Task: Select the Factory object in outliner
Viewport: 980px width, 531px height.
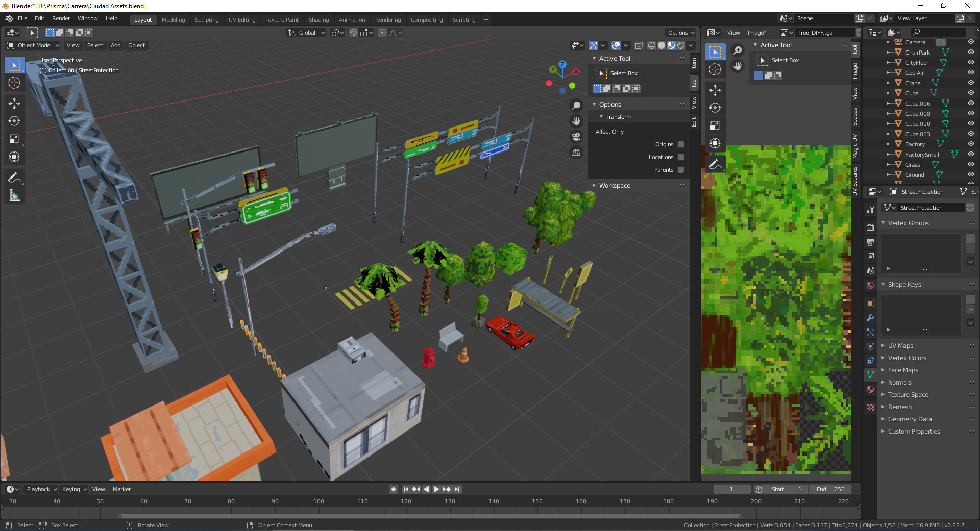Action: [x=915, y=144]
